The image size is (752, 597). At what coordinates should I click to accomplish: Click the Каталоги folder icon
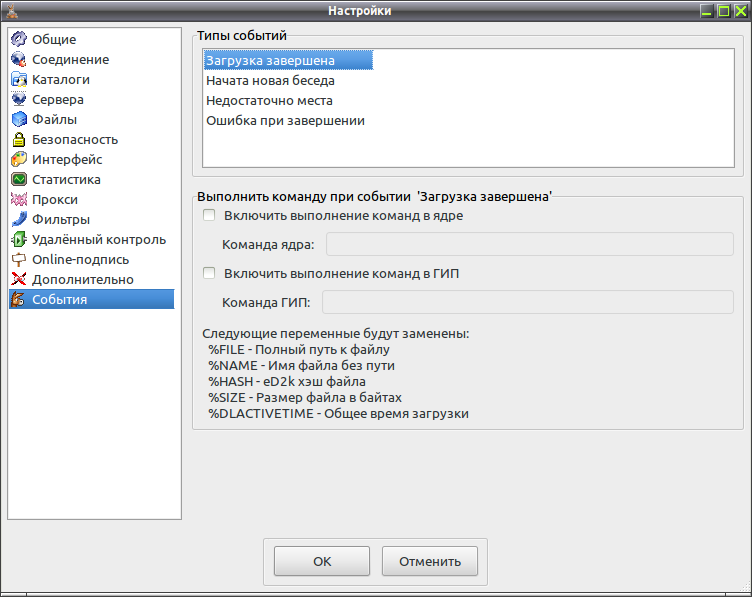19,79
